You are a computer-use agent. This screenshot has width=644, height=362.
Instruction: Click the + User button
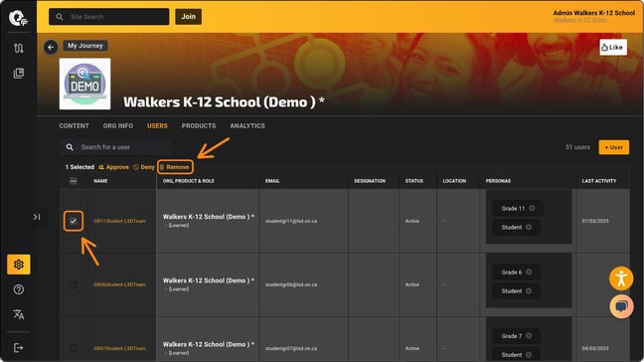(x=613, y=147)
